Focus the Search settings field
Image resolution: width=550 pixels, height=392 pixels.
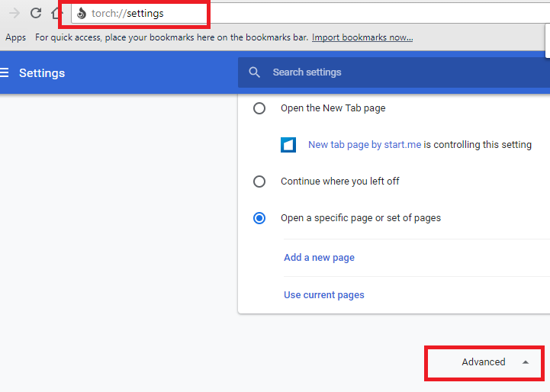click(381, 72)
